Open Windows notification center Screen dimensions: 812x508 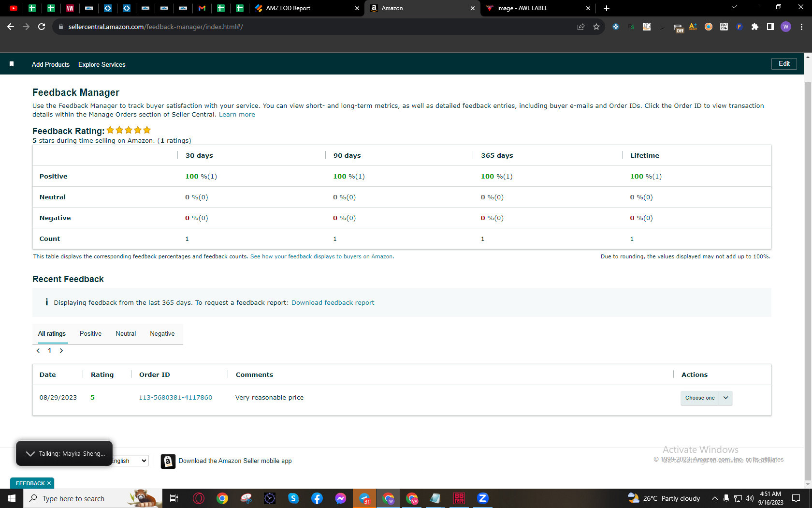point(796,498)
